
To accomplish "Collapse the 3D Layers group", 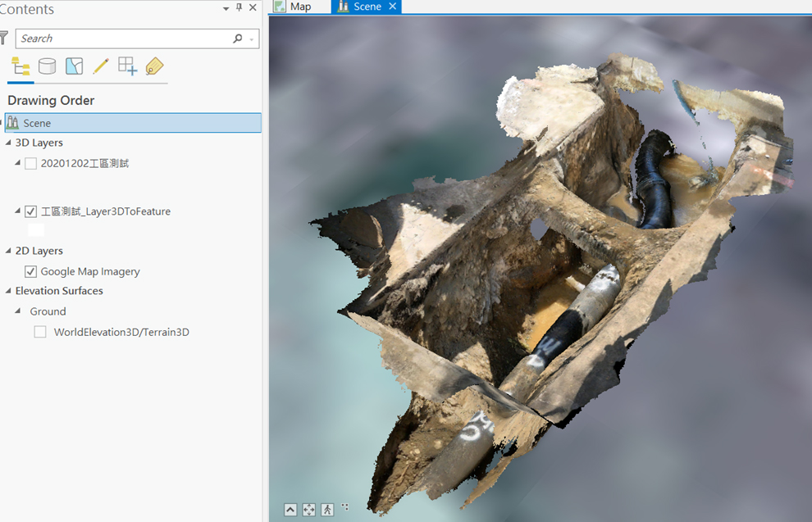I will [8, 143].
